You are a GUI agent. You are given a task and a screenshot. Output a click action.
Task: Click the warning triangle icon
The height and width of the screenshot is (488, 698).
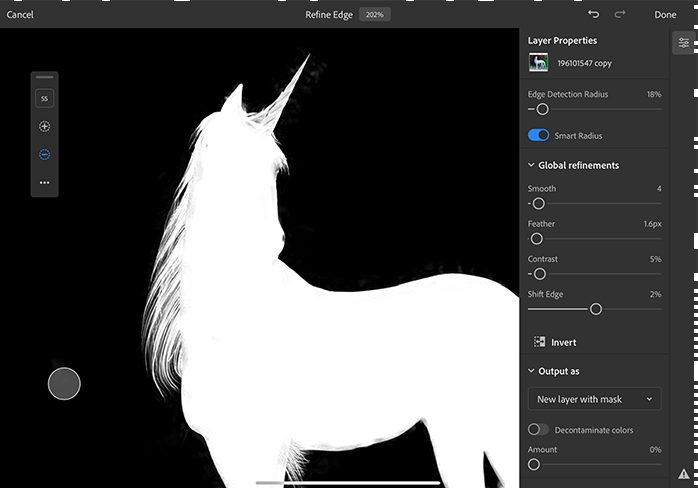(683, 473)
